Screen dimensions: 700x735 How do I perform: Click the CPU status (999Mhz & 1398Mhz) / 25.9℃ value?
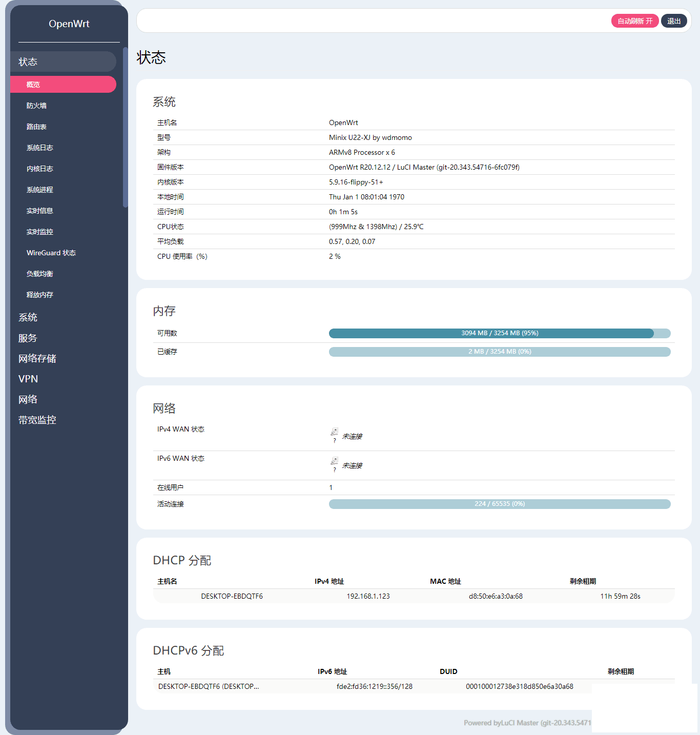tap(376, 227)
